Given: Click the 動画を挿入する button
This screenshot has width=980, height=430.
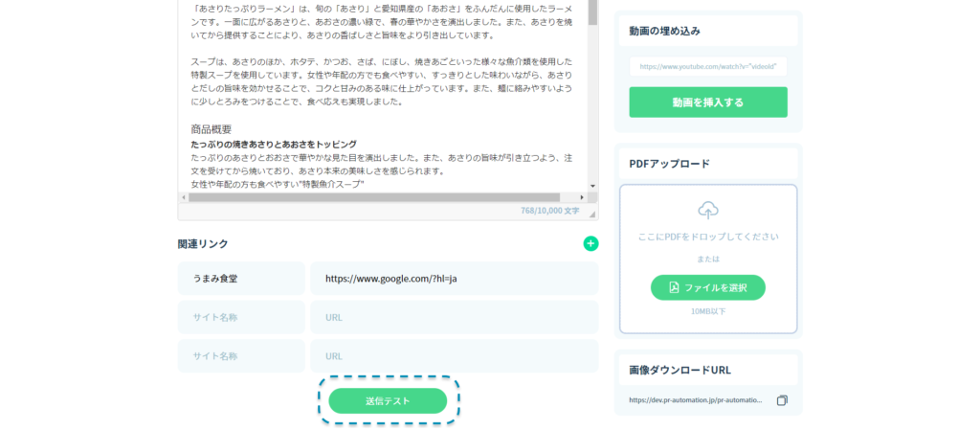Looking at the screenshot, I should pyautogui.click(x=707, y=102).
